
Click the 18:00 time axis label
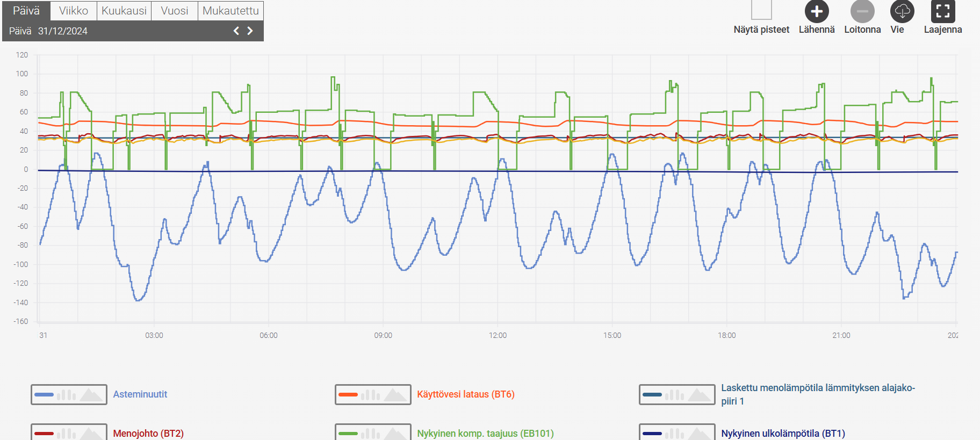point(727,335)
